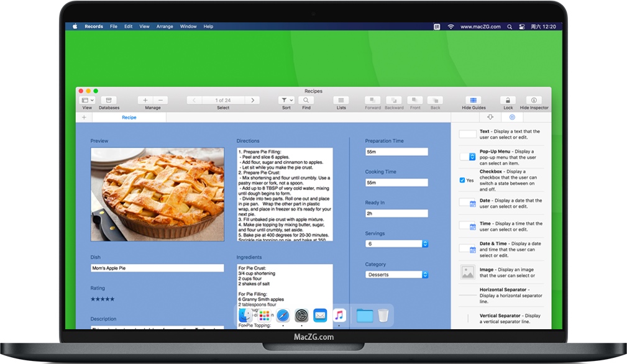Open the Servings pop-up menu
The height and width of the screenshot is (364, 627).
coord(425,243)
